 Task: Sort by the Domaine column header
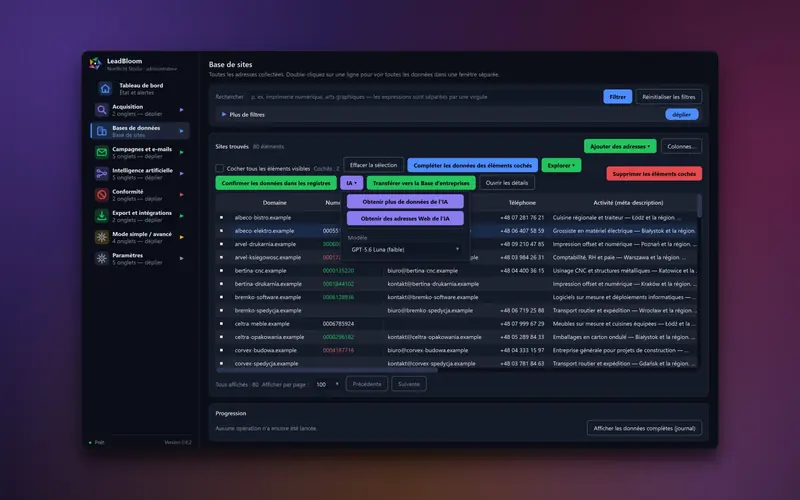point(274,203)
